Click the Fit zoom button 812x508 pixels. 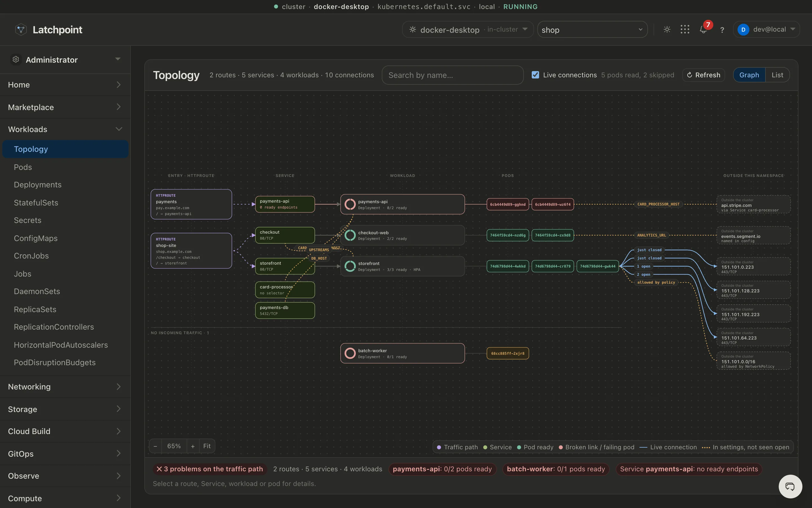tap(207, 446)
